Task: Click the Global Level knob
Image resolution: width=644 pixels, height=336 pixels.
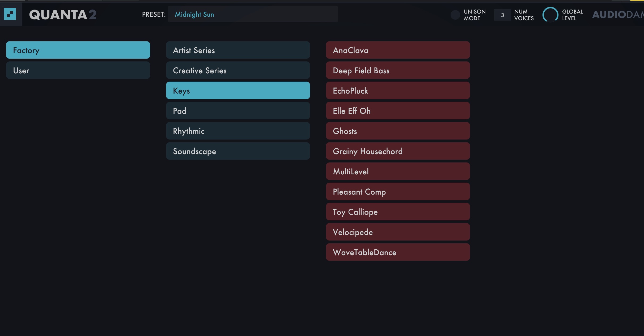Action: click(x=550, y=15)
